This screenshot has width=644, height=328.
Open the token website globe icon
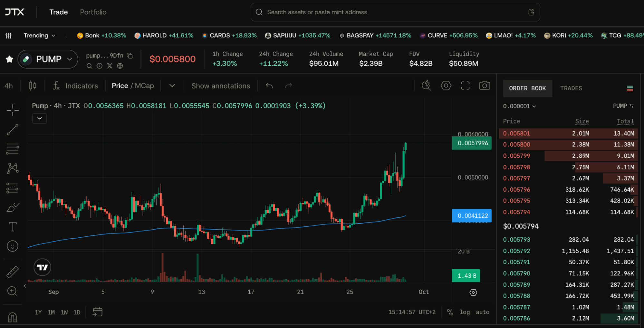point(120,66)
